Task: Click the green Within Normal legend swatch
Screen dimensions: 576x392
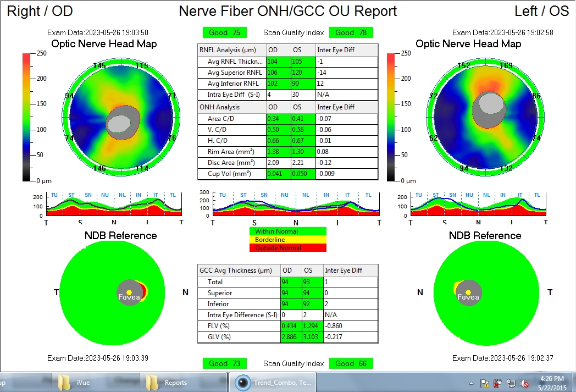Action: 287,231
